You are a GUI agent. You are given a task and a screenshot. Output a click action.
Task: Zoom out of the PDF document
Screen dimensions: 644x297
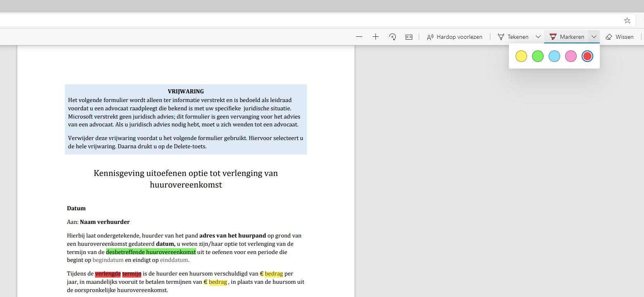pyautogui.click(x=359, y=36)
